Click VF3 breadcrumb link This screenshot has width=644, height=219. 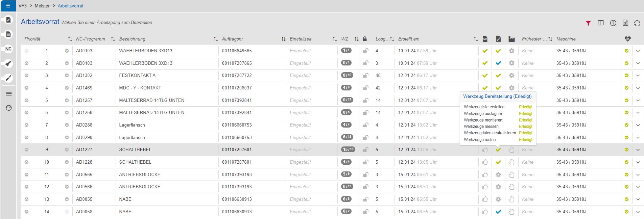point(23,6)
